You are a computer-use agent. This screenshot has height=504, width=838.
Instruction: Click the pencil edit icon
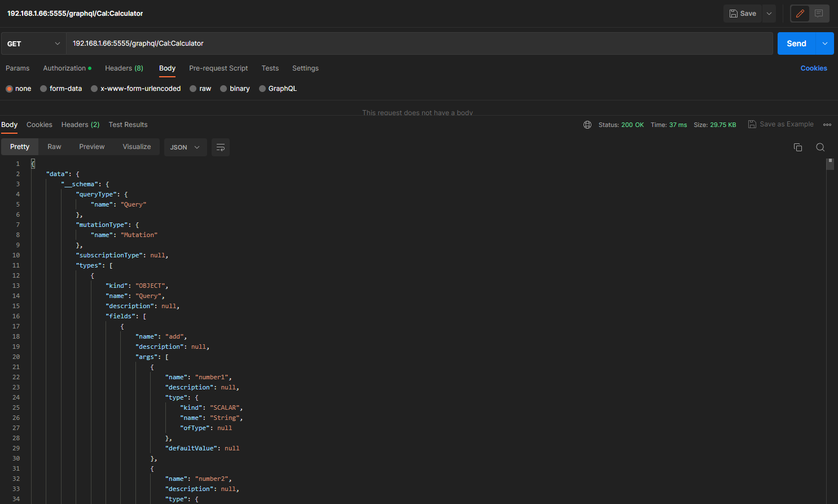(800, 14)
